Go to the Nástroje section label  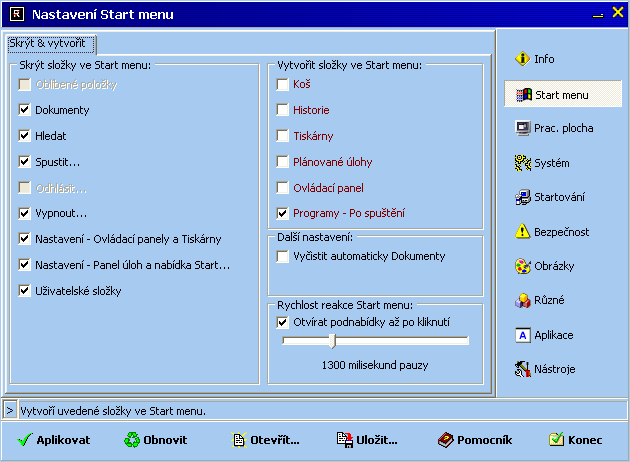tap(554, 369)
